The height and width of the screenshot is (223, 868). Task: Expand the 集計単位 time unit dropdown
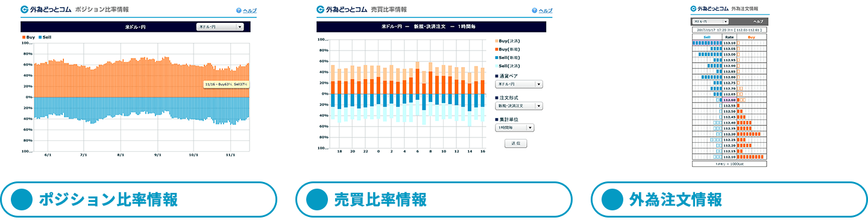point(514,128)
